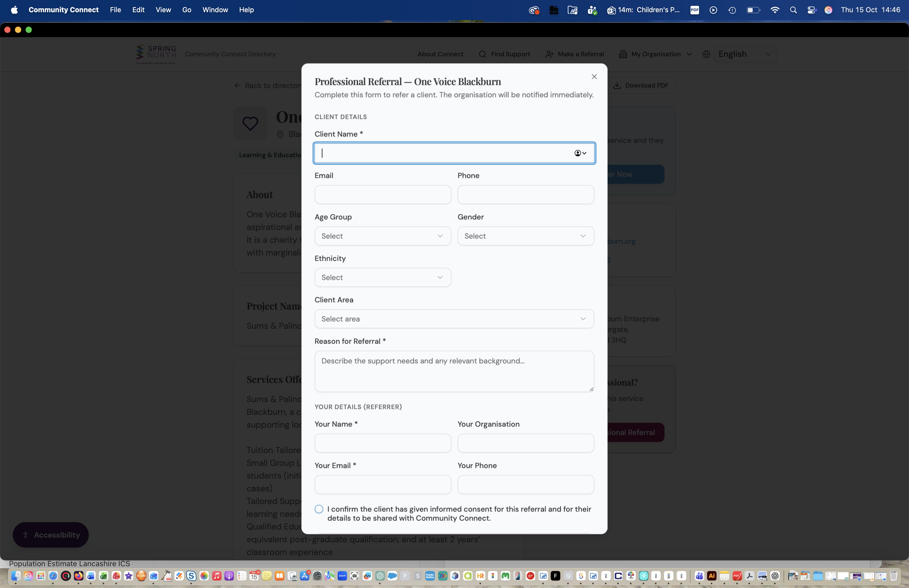This screenshot has width=909, height=588.
Task: Open the Gender dropdown
Action: pyautogui.click(x=525, y=236)
